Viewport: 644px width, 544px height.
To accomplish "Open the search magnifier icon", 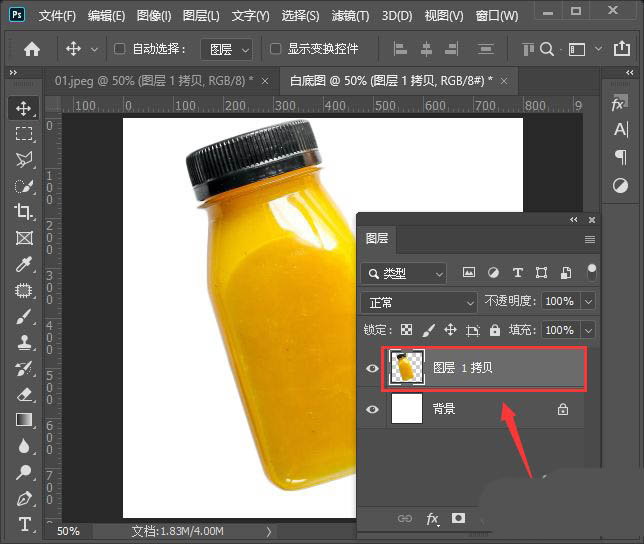I will [547, 49].
